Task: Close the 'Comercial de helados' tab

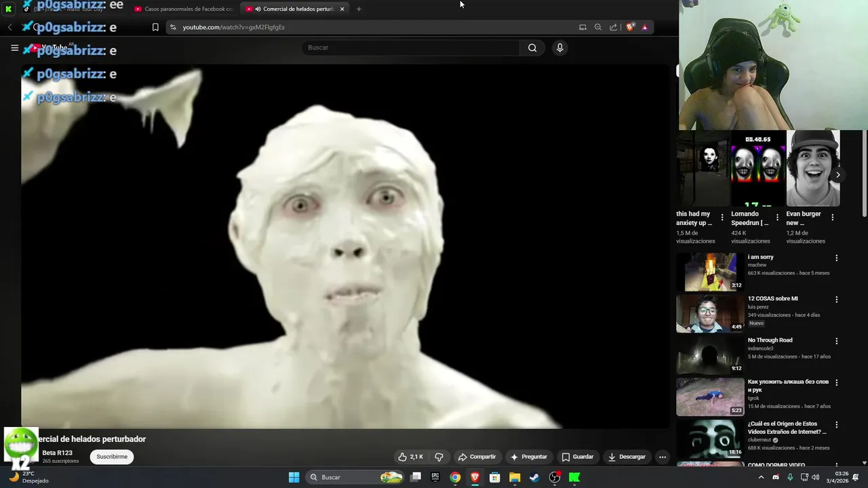Action: coord(342,9)
